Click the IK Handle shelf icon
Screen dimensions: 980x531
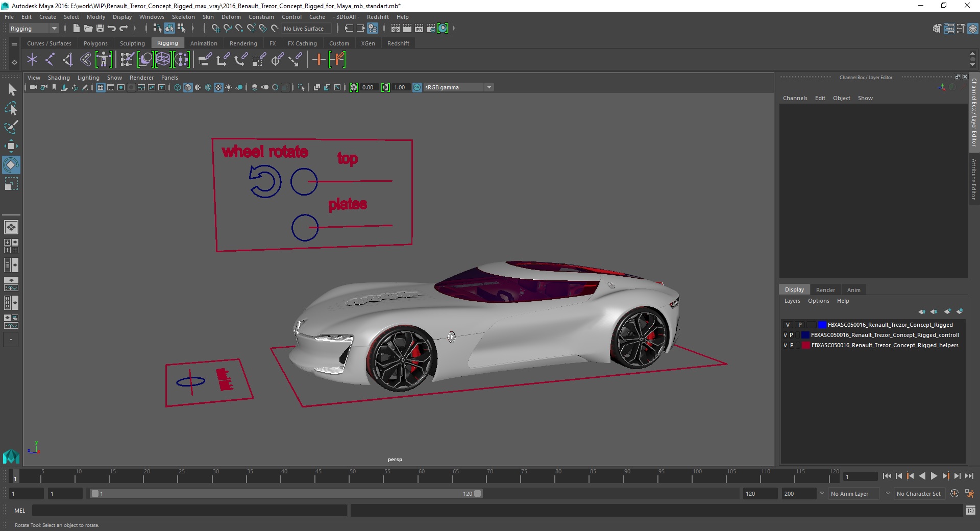coord(67,60)
